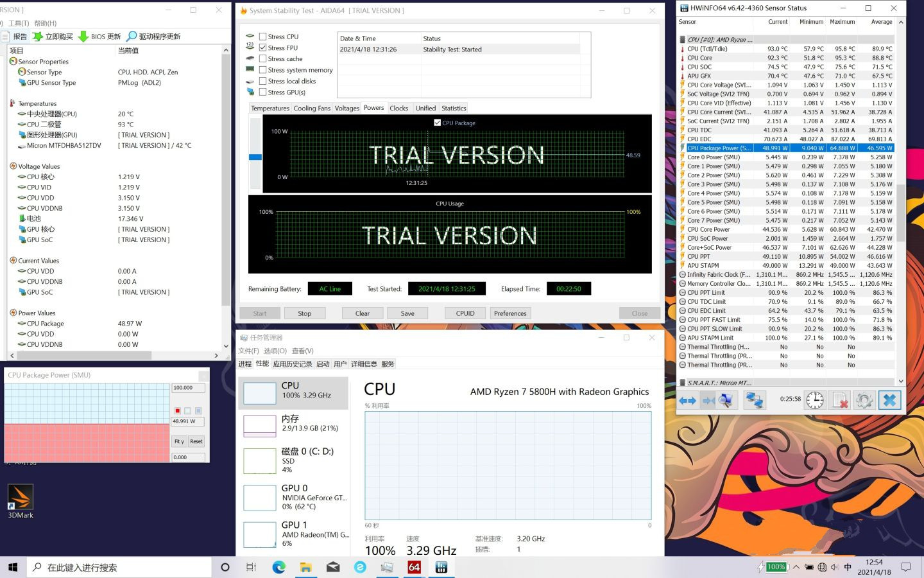Click Clear button in stability test

(363, 313)
